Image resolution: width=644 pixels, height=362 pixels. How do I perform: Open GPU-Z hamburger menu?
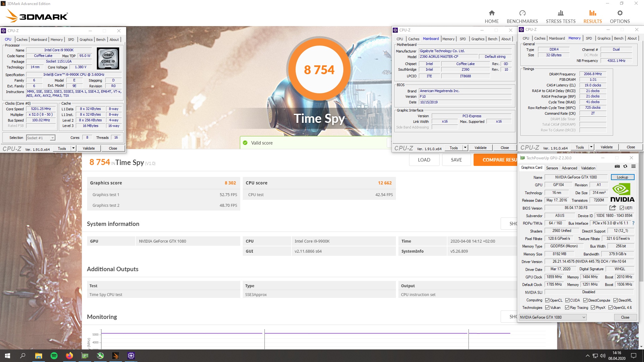[633, 166]
